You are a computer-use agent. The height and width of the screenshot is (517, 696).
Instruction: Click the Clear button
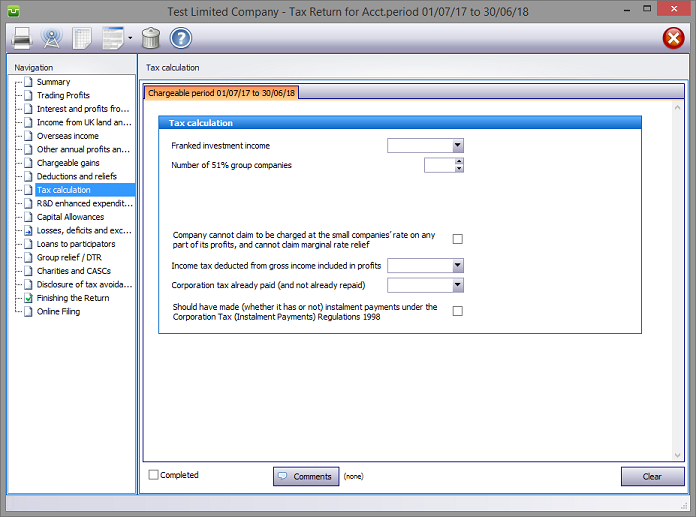coord(652,476)
